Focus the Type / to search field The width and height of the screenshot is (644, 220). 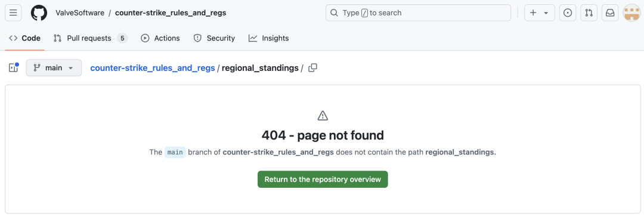pyautogui.click(x=418, y=13)
